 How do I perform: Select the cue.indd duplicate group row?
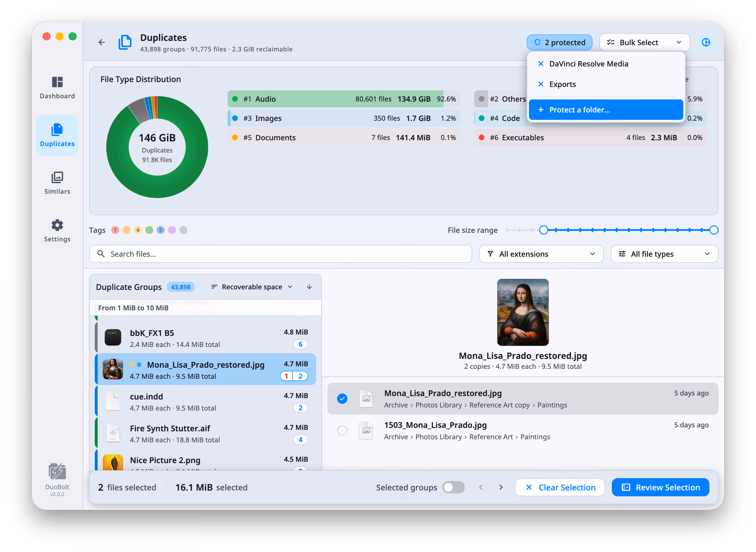206,402
